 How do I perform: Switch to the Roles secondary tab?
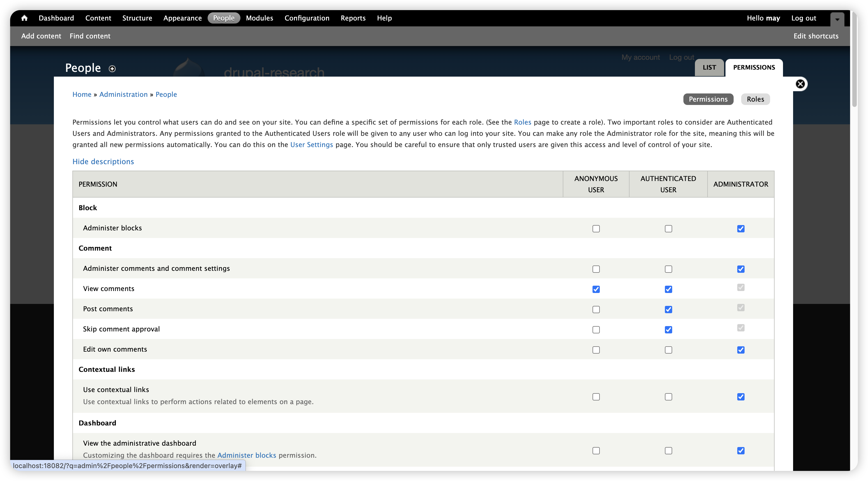point(755,99)
